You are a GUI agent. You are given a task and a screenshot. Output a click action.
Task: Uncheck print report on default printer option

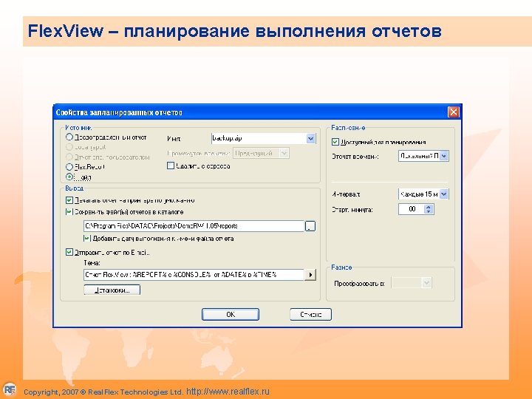click(x=69, y=200)
